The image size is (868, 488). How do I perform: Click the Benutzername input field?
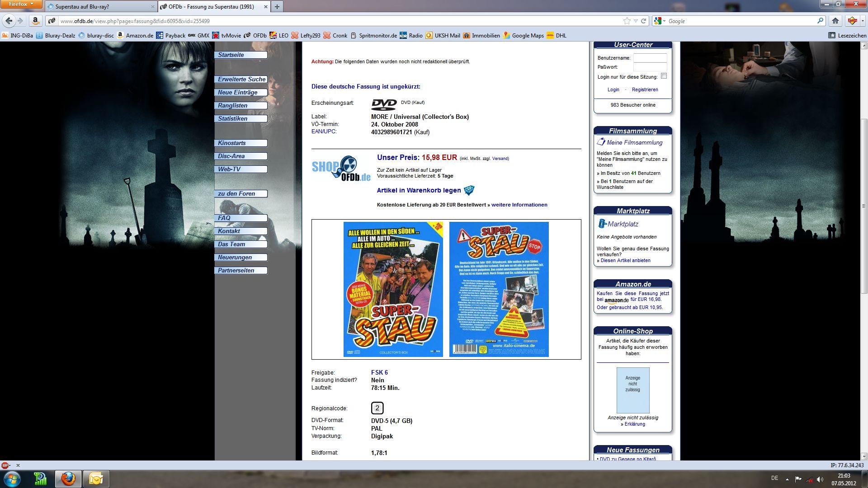pos(650,58)
